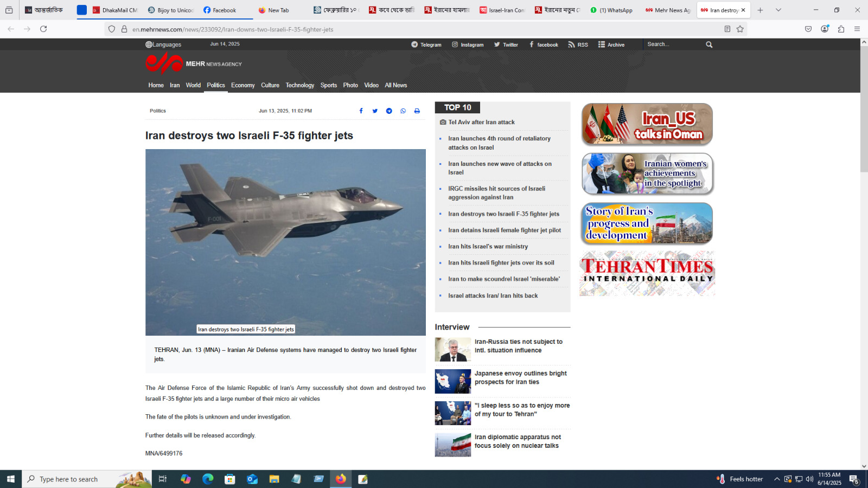Share article via WhatsApp icon
This screenshot has width=868, height=488.
click(x=403, y=111)
